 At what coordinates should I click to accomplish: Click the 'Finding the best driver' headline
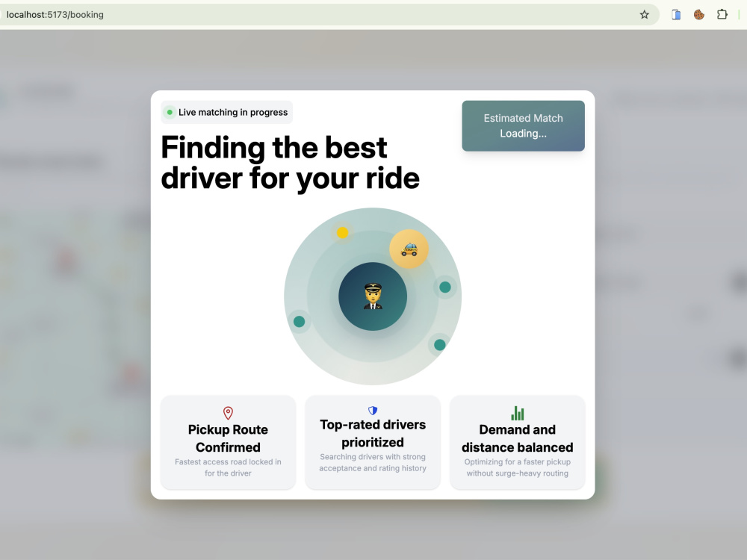[x=290, y=163]
